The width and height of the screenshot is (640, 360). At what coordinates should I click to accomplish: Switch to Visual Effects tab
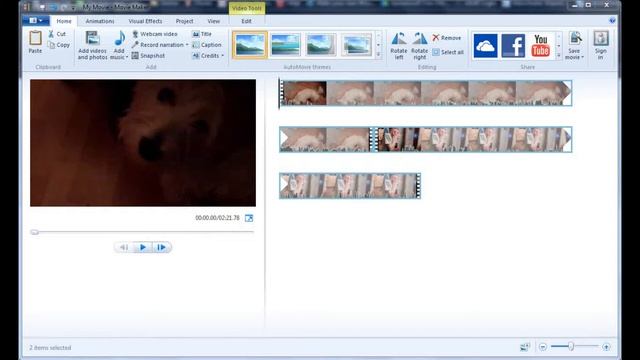[145, 21]
